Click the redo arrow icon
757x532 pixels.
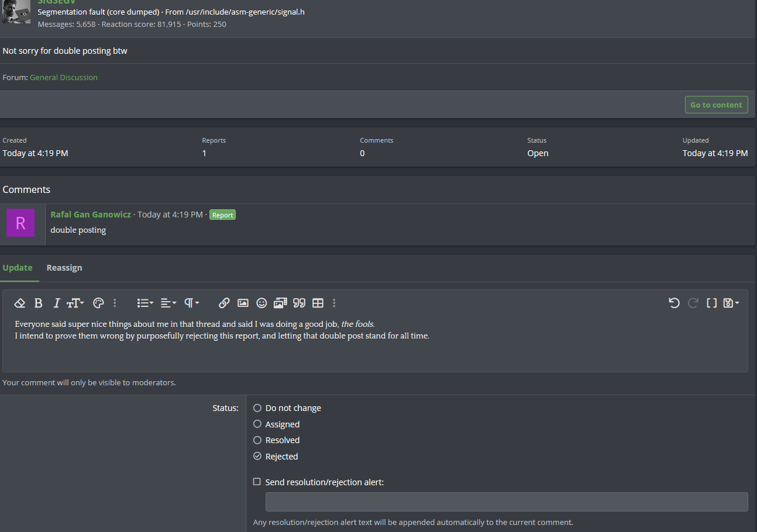(693, 303)
